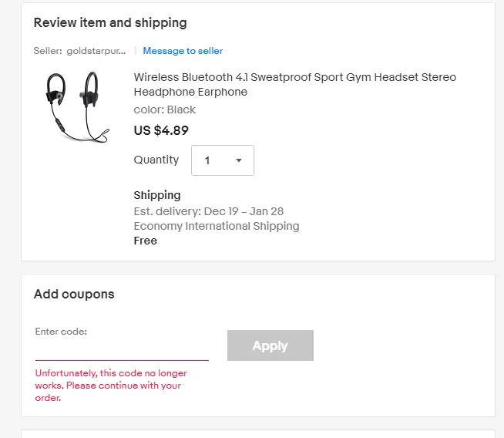
Task: Click the Quantity dropdown arrow icon
Action: click(238, 160)
